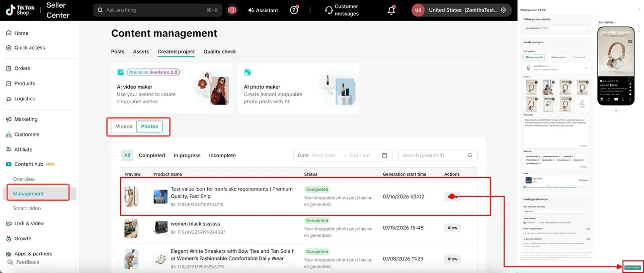View the Elegant White Sneakers project
The width and height of the screenshot is (644, 273).
point(452,259)
